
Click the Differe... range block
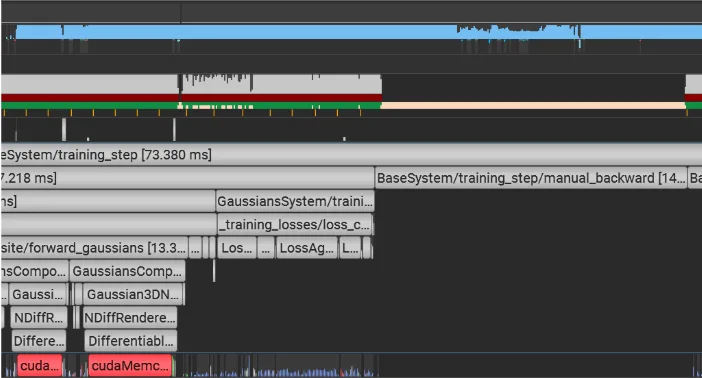coord(39,341)
